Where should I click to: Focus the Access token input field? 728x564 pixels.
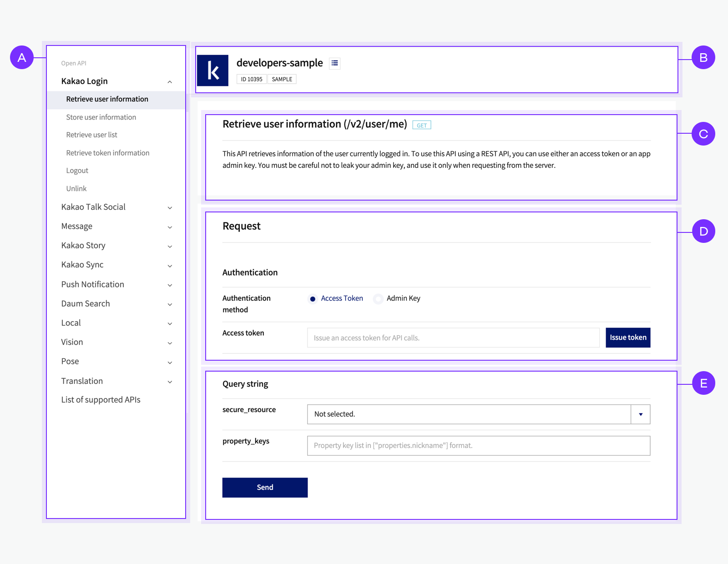[453, 338]
